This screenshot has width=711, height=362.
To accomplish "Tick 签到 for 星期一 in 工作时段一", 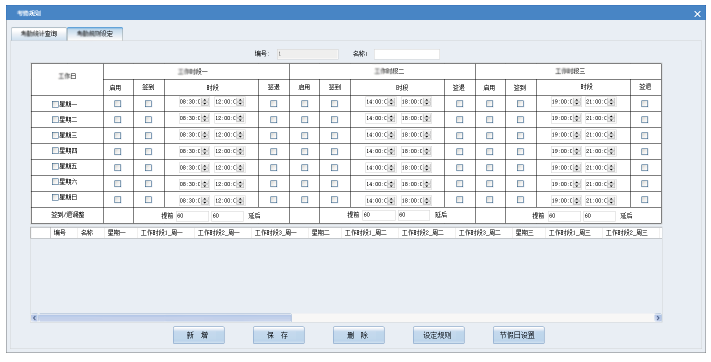I will pos(148,103).
